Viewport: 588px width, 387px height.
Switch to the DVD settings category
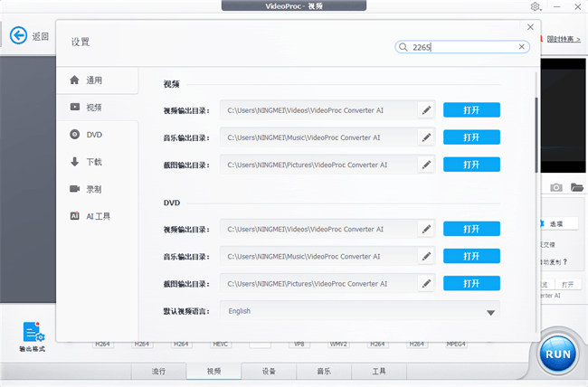97,135
